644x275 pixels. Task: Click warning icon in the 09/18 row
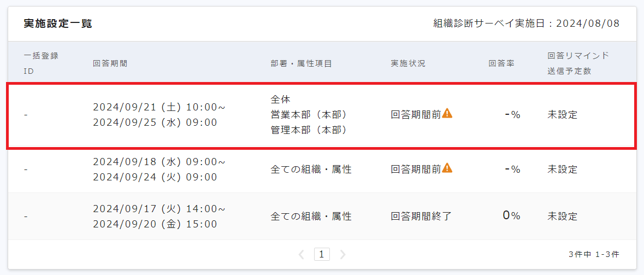coord(447,168)
